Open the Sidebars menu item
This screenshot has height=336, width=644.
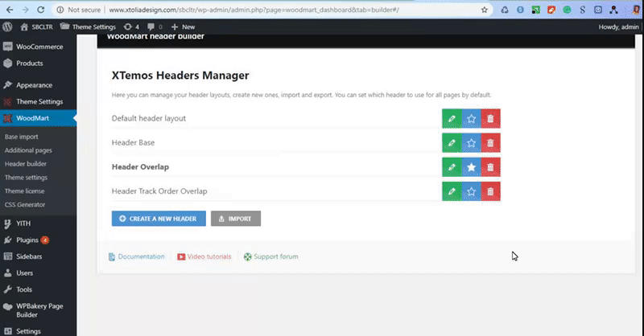pyautogui.click(x=38, y=256)
